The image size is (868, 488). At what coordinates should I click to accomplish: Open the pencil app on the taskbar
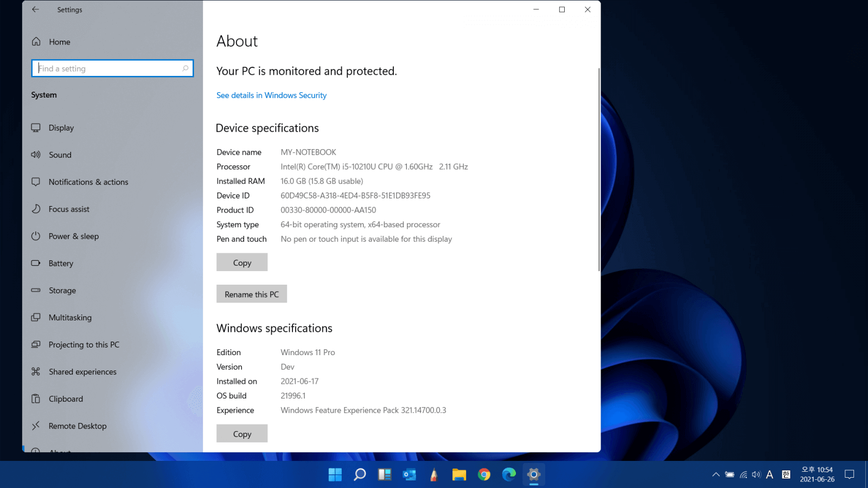pos(434,475)
